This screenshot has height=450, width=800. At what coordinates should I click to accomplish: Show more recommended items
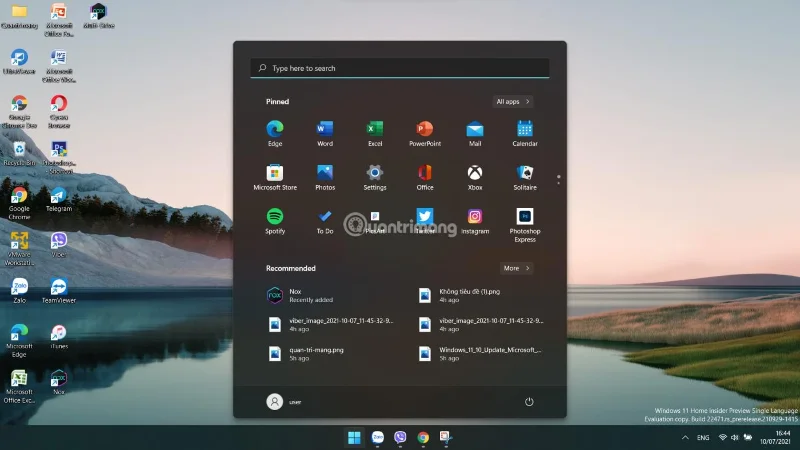516,268
